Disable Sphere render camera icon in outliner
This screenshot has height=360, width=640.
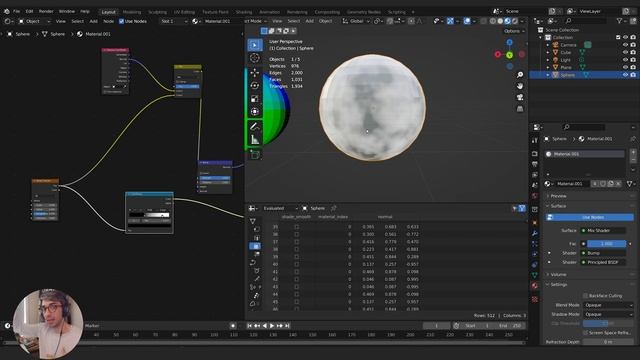point(633,75)
